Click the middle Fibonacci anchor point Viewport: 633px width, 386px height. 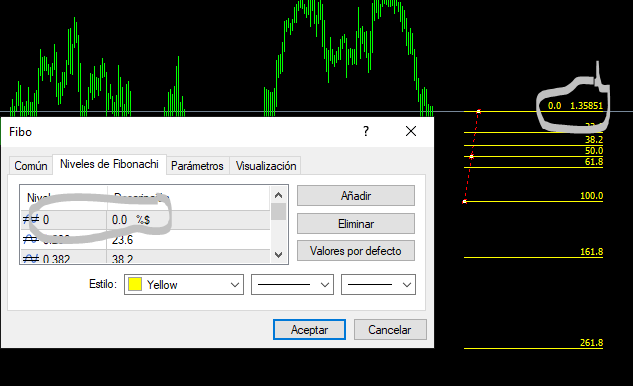(x=472, y=156)
